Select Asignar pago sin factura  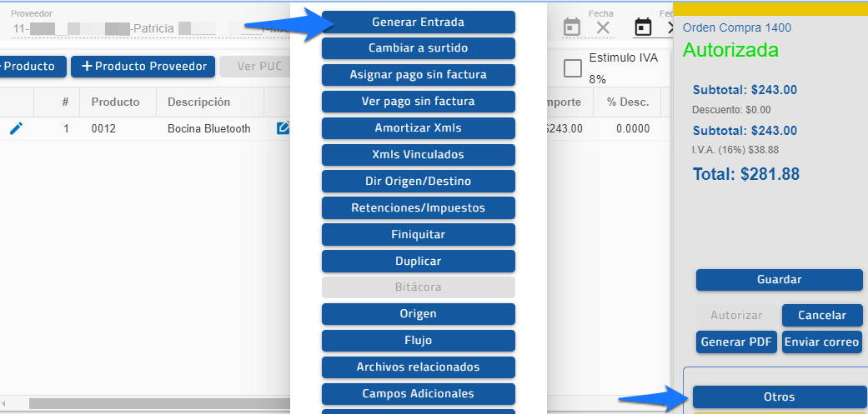point(418,75)
